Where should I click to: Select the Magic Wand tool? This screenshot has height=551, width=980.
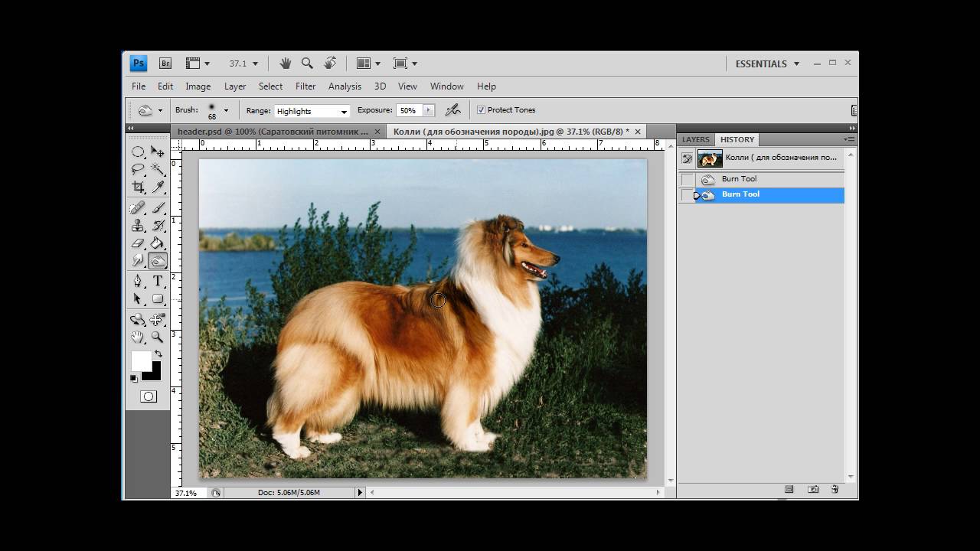click(x=158, y=168)
